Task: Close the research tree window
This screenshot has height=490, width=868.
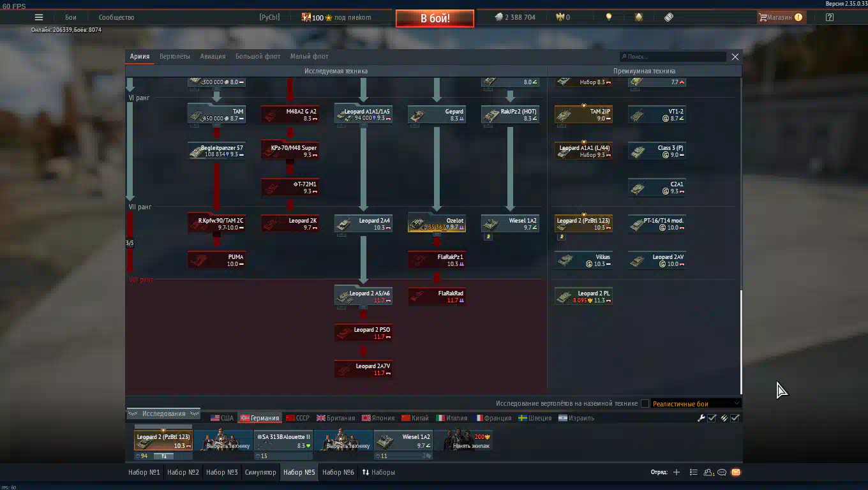Action: 735,57
